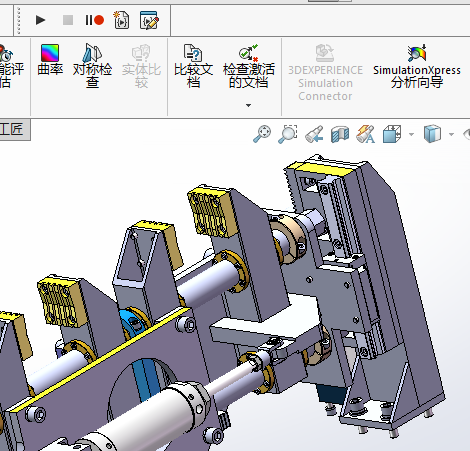470x451 pixels.
Task: Select the 曲率 curvature tool
Action: point(50,60)
